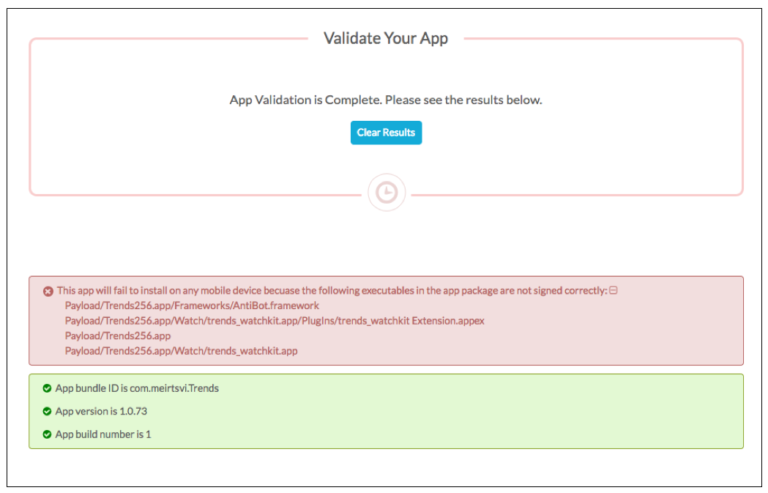The width and height of the screenshot is (768, 493).
Task: Click the 'fail to install' error message
Action: click(330, 290)
